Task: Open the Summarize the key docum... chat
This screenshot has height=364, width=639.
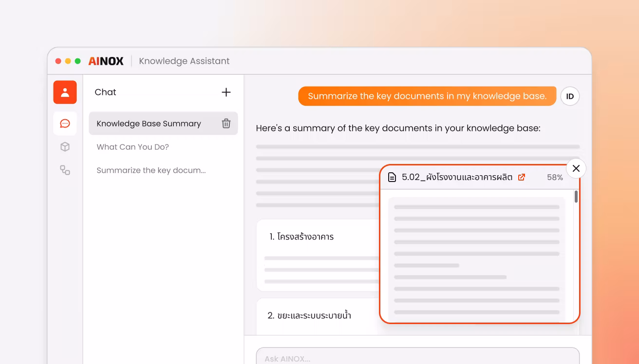Action: tap(151, 170)
